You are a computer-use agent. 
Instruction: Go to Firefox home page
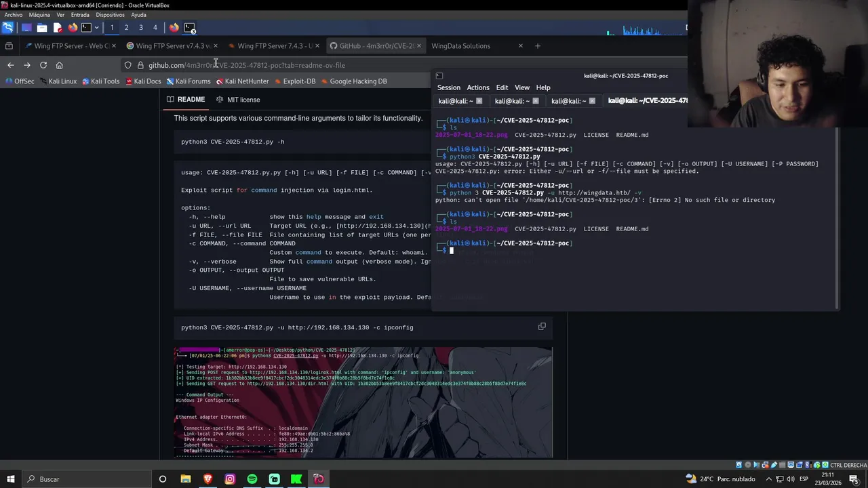coord(59,65)
